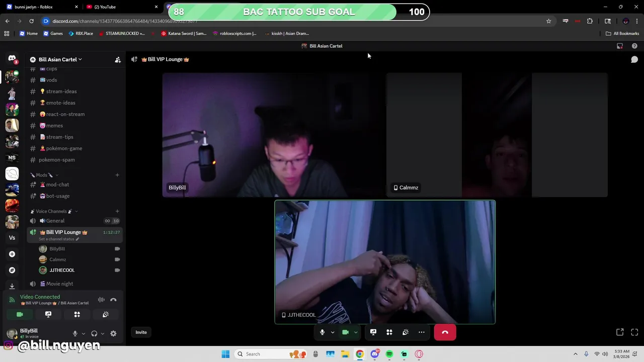
Task: Open the Discord help icon
Action: 634,46
